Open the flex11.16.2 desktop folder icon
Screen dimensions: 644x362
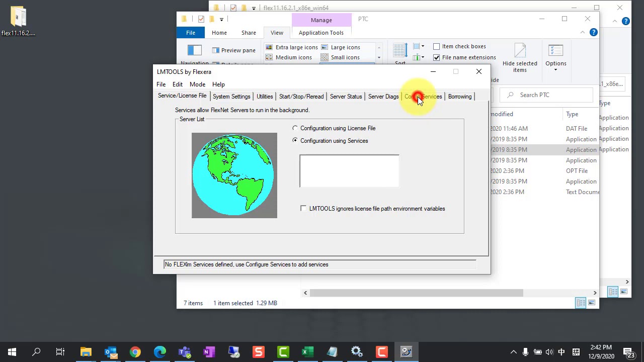[x=18, y=21]
